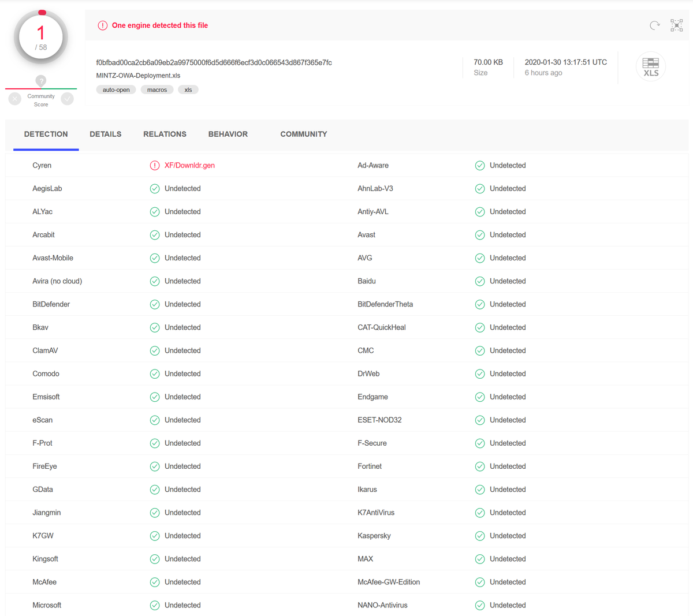Click NANO-Antivirus undetected check icon

tap(480, 605)
